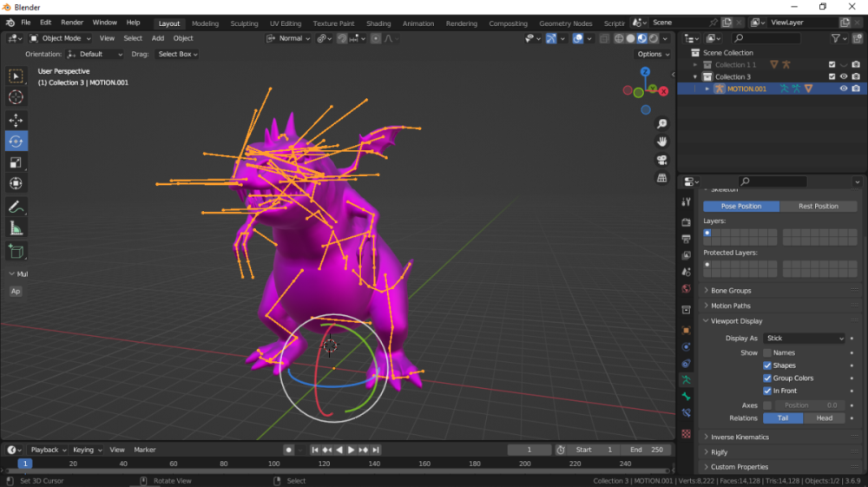Choose the Add Cube tool
868x487 pixels.
pos(16,251)
